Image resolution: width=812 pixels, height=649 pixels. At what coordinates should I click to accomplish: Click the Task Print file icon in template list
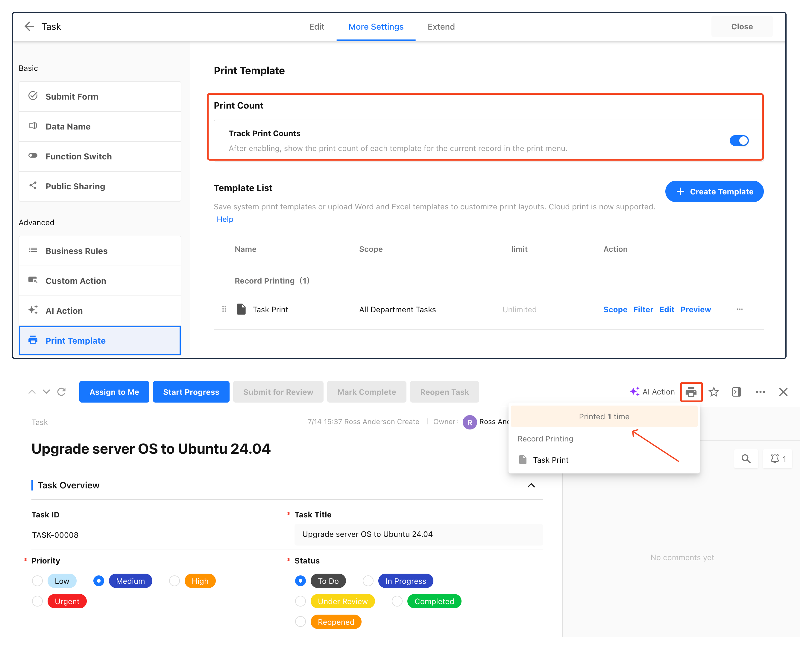241,309
